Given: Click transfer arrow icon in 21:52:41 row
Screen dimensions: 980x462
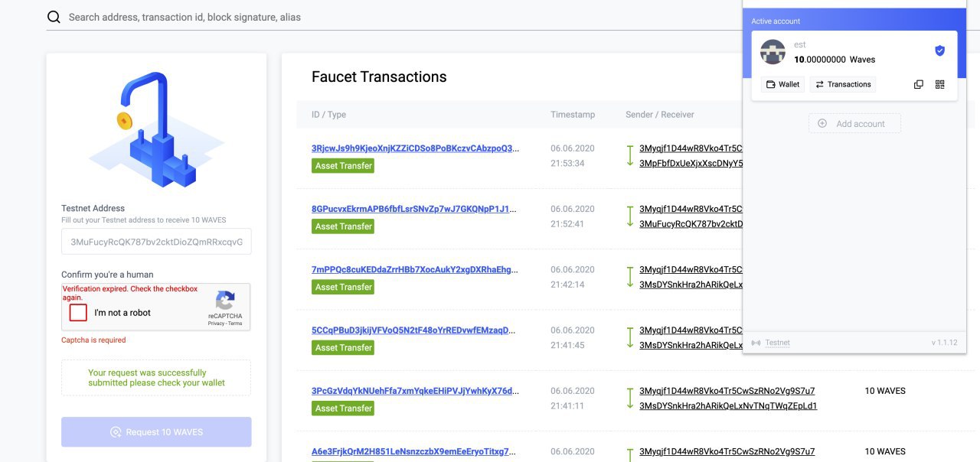Looking at the screenshot, I should click(630, 216).
